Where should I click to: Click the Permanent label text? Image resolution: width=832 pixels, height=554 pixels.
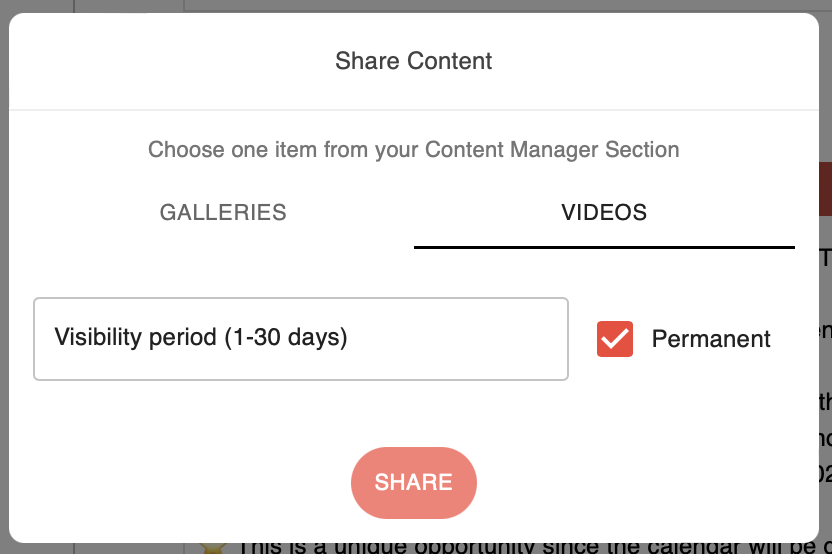[x=710, y=339]
